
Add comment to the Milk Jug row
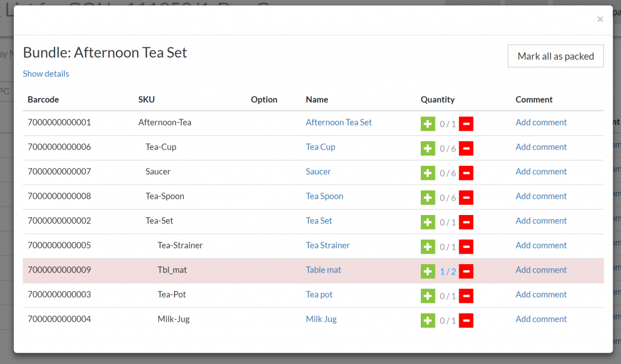[541, 319]
